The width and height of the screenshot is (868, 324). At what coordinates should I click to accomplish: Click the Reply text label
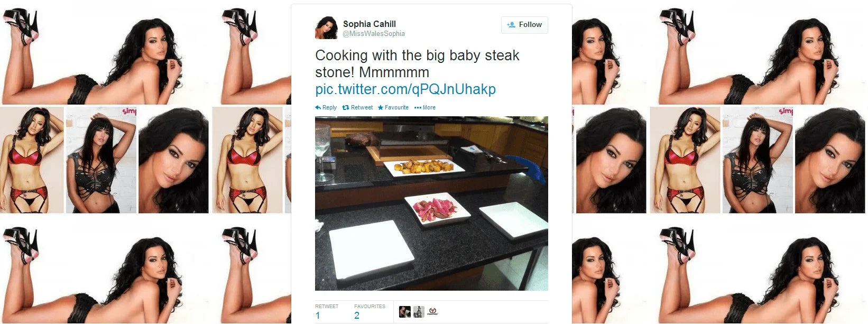tap(329, 107)
